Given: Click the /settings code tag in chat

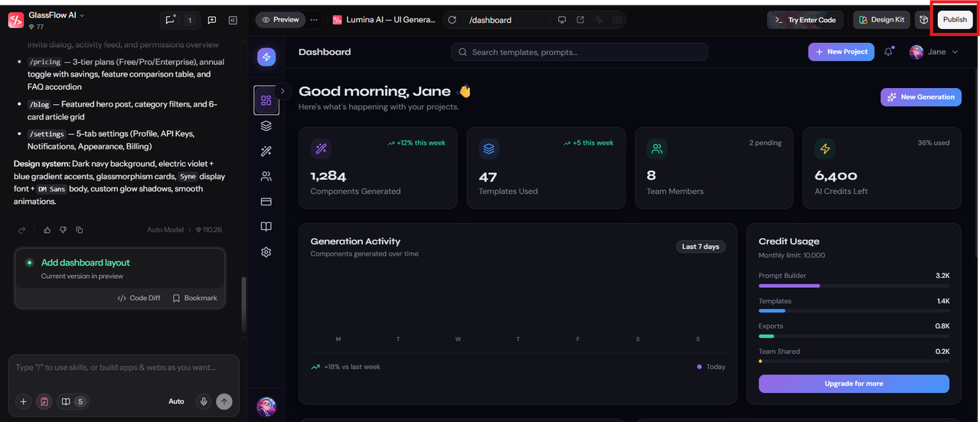Looking at the screenshot, I should tap(46, 134).
